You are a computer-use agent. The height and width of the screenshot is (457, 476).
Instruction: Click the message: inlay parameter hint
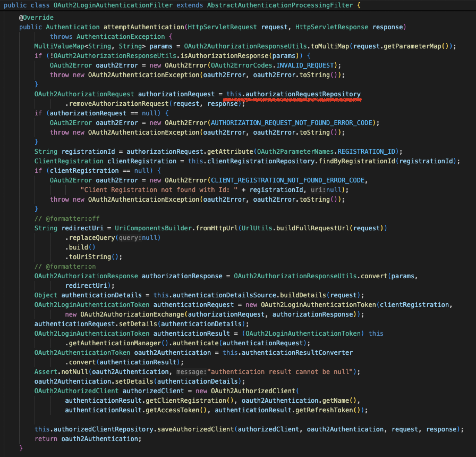click(x=192, y=372)
